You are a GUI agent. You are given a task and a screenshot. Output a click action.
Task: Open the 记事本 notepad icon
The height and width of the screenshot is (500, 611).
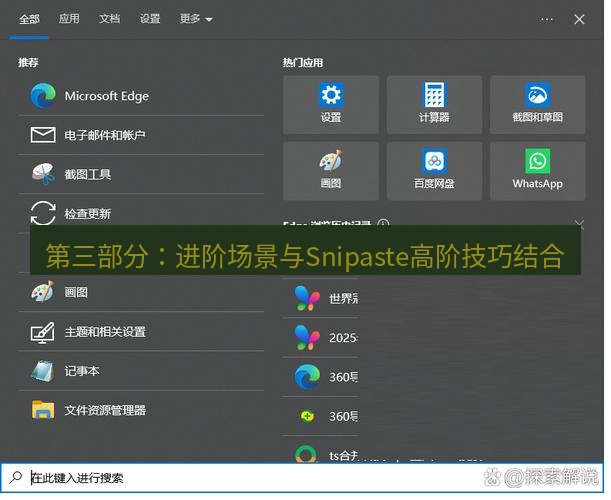[42, 371]
